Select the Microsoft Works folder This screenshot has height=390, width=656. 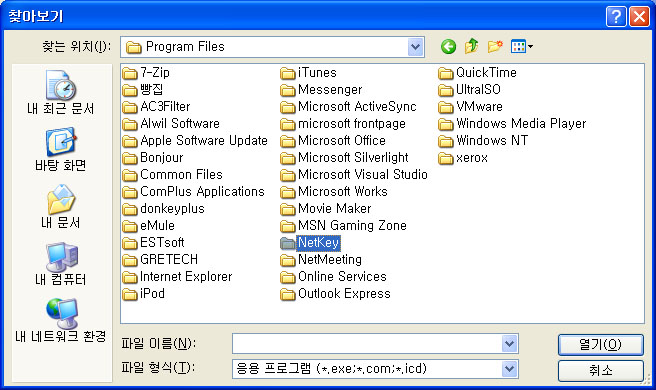334,192
